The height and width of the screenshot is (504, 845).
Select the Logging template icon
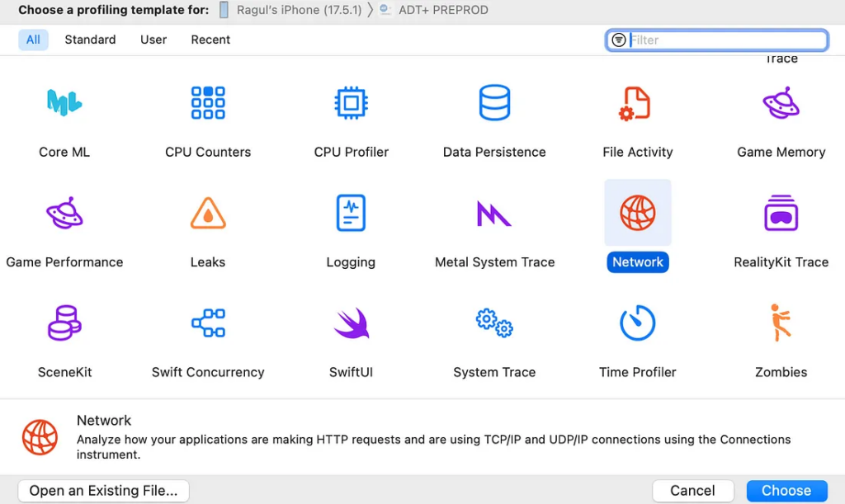351,213
